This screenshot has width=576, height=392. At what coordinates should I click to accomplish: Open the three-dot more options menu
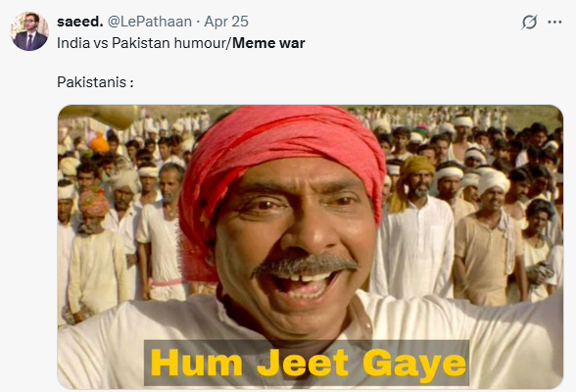tap(554, 22)
